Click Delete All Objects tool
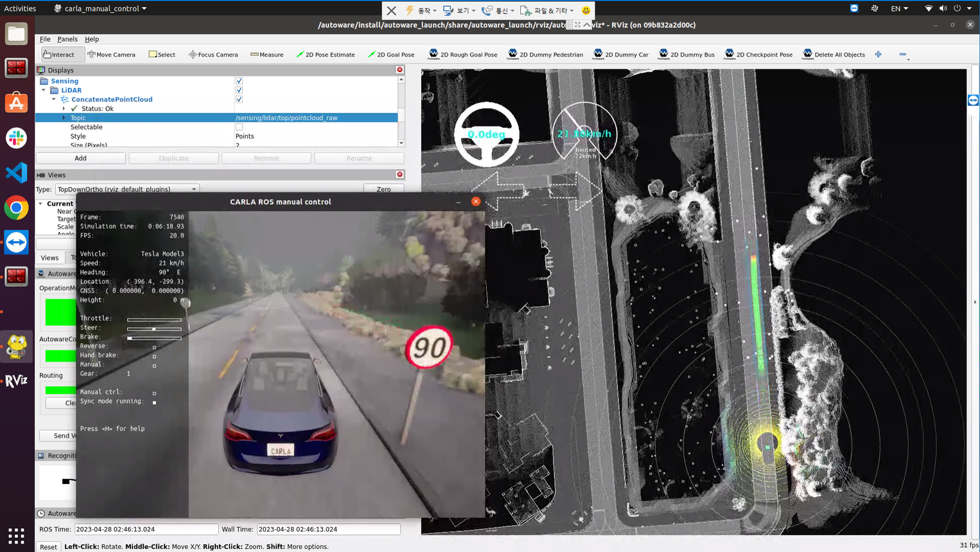The height and width of the screenshot is (552, 980). (834, 55)
